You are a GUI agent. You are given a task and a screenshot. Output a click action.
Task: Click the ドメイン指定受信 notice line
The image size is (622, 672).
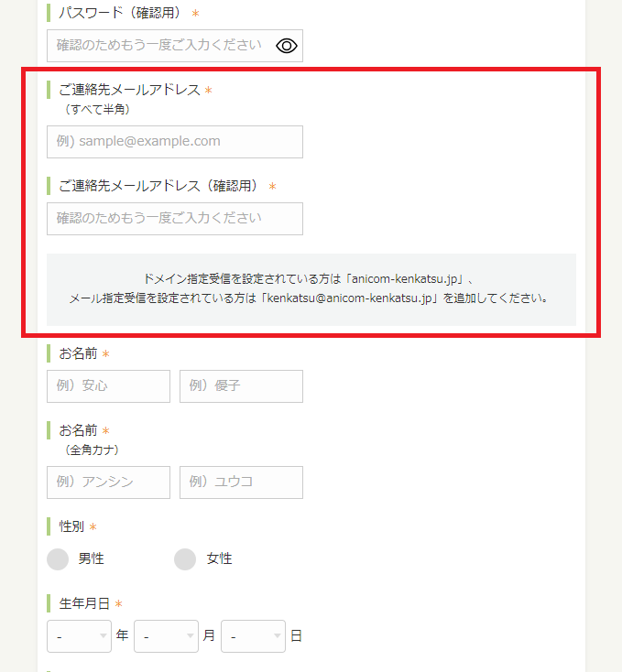309,279
